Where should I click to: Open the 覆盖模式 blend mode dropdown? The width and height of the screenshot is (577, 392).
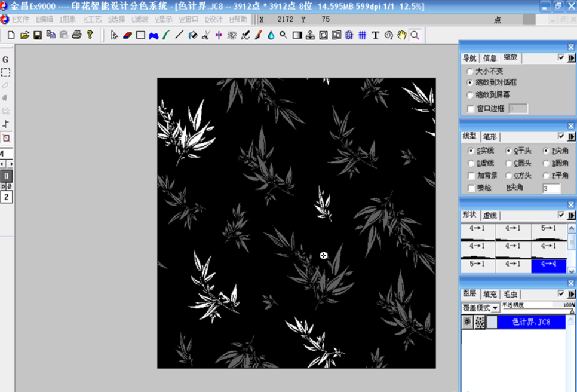[496, 308]
